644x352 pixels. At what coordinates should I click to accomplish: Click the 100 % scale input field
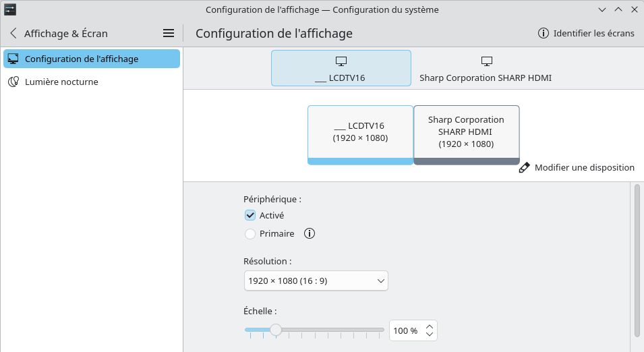tap(405, 330)
